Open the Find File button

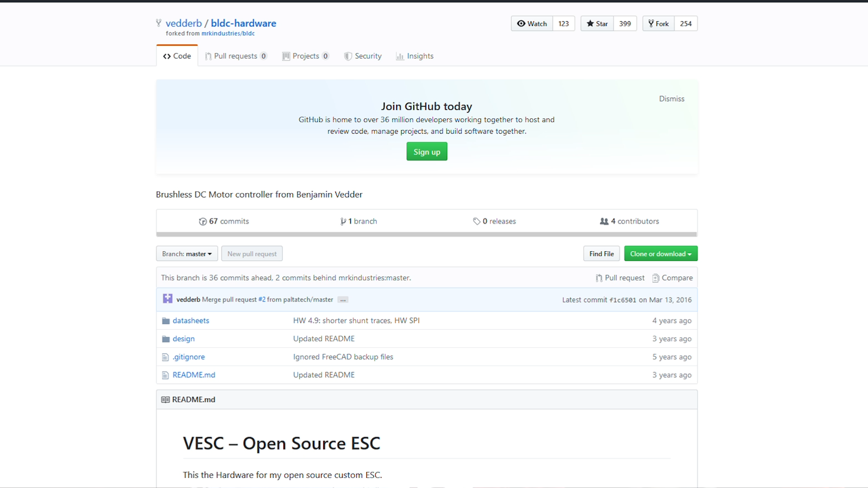click(601, 254)
